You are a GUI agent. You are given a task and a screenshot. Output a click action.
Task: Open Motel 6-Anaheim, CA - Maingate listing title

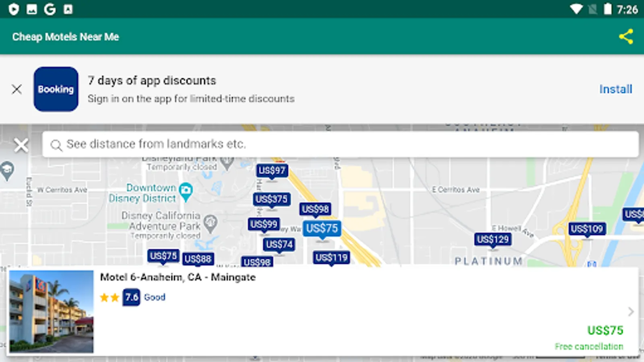178,277
